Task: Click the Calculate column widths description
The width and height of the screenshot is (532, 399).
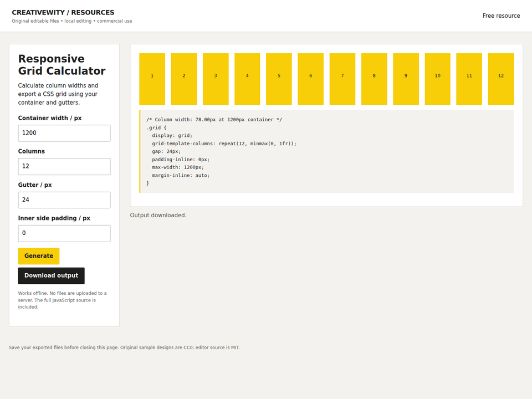Action: point(58,94)
